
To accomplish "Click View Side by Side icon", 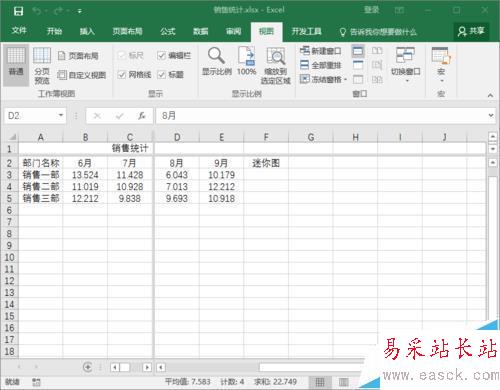I will pyautogui.click(x=377, y=51).
